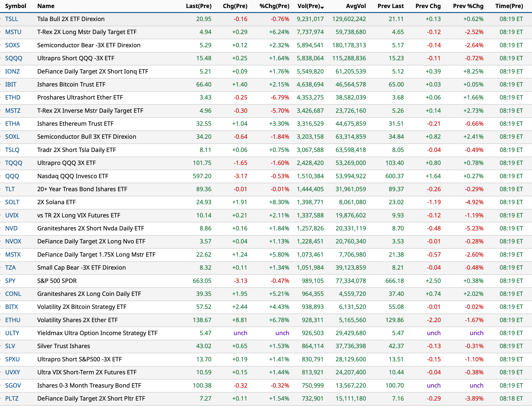The width and height of the screenshot is (532, 406).
Task: Open the MSTU ticker link
Action: pos(13,32)
